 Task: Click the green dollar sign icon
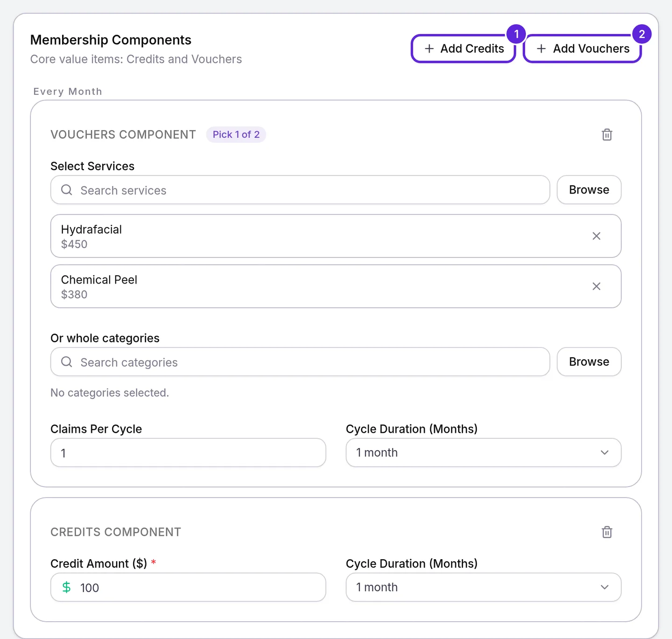click(67, 587)
